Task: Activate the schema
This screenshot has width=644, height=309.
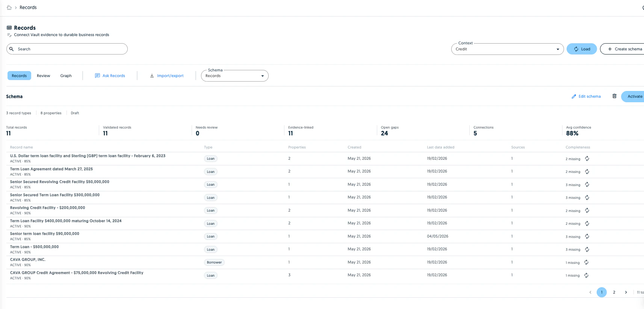Action: [x=633, y=96]
